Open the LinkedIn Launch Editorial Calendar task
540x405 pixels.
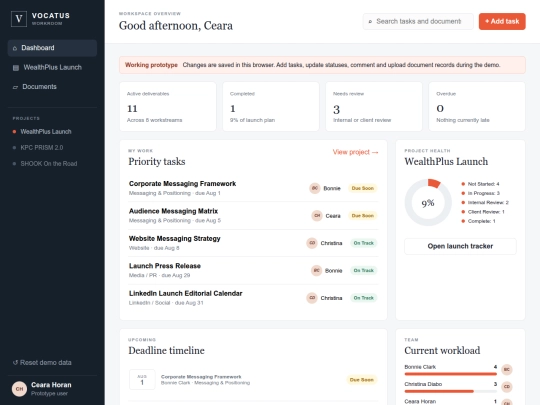(x=253, y=298)
